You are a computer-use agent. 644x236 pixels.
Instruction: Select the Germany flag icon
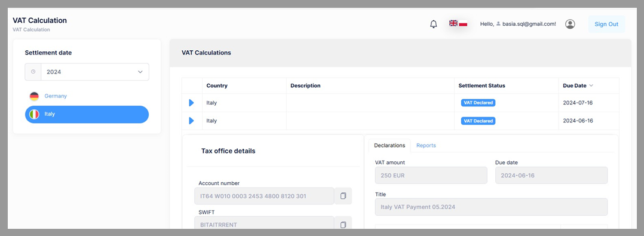34,96
